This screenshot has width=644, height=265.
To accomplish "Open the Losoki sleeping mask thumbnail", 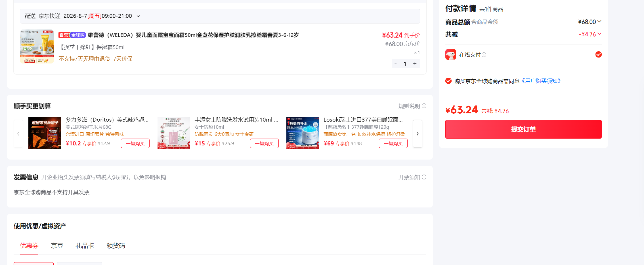I will [303, 133].
